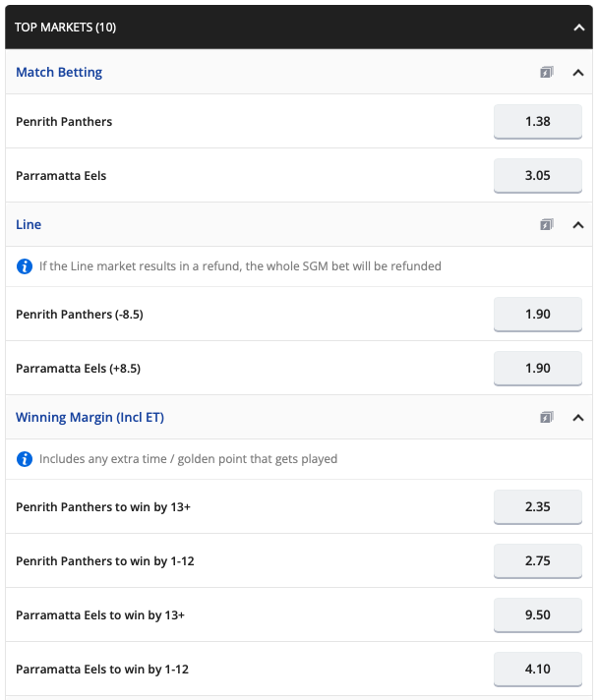Select Penrith Panthers odds 1.38
Screen dimensions: 598x700
coord(537,122)
